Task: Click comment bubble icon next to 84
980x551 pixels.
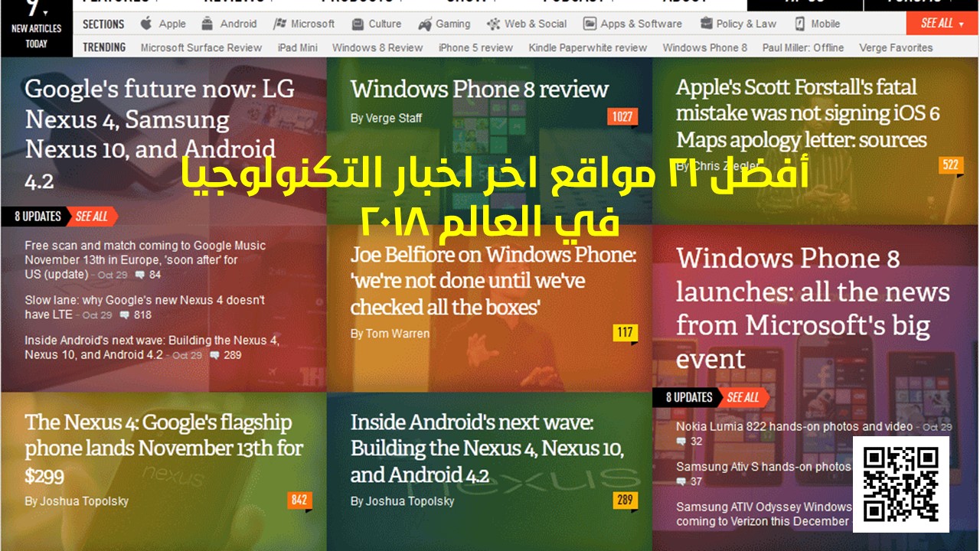Action: pyautogui.click(x=139, y=275)
